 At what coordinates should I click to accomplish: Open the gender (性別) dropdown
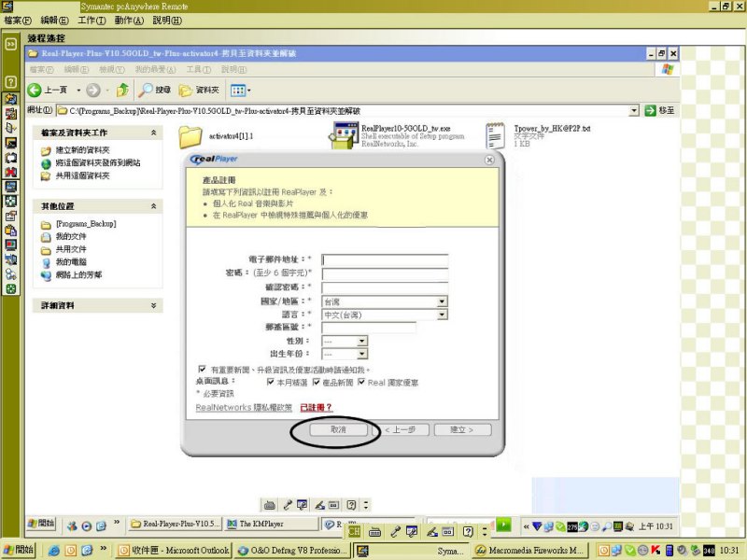pos(361,342)
